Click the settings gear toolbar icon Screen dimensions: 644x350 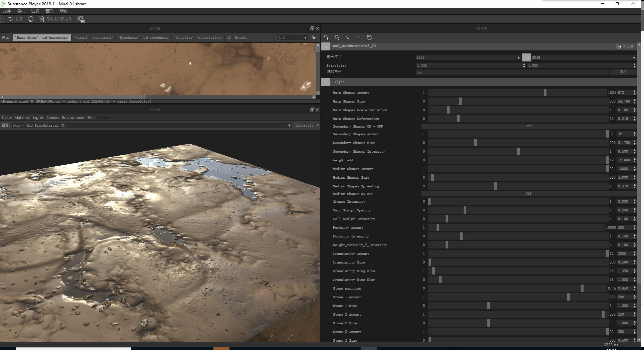[81, 19]
